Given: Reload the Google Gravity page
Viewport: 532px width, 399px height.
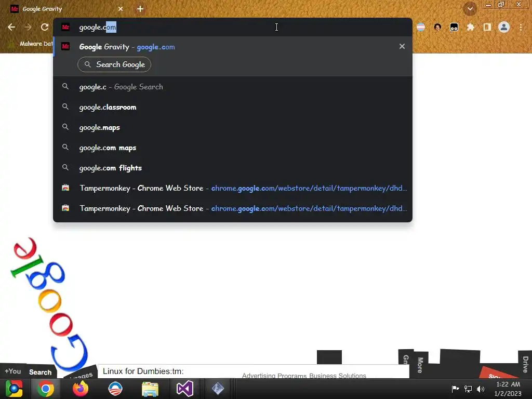Looking at the screenshot, I should coord(45,27).
